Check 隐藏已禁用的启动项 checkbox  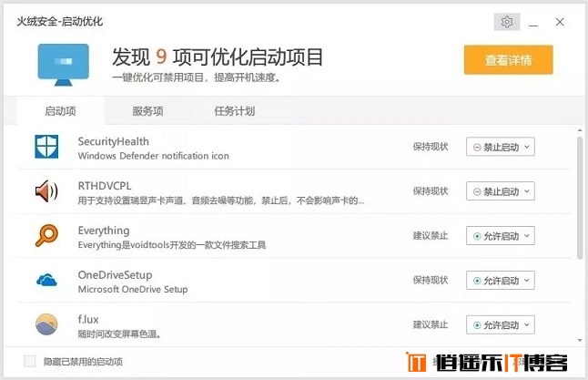(x=30, y=361)
